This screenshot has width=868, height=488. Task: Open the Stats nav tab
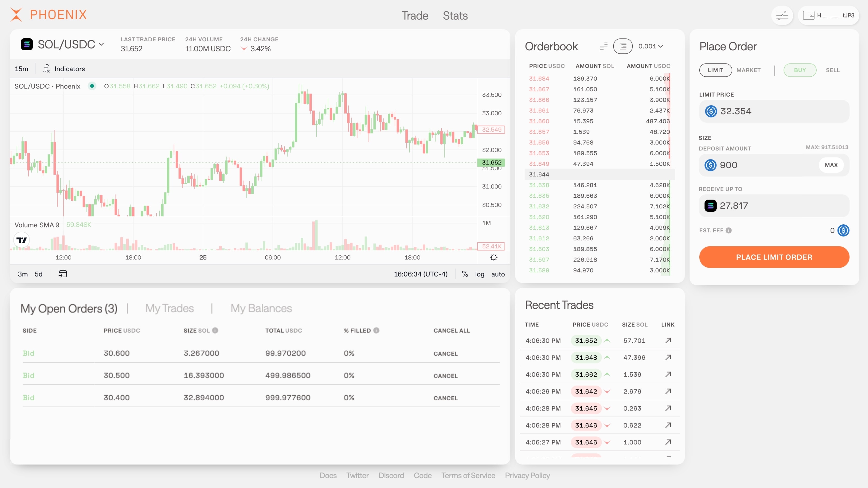(x=455, y=15)
